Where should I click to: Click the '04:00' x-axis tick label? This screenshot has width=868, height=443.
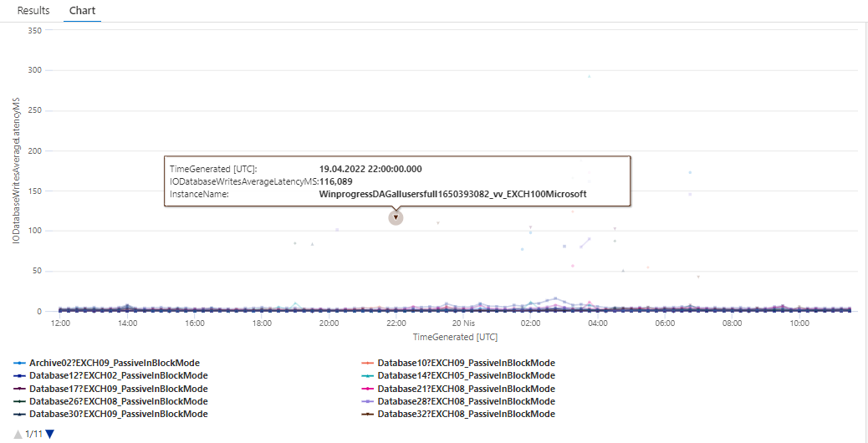[598, 323]
